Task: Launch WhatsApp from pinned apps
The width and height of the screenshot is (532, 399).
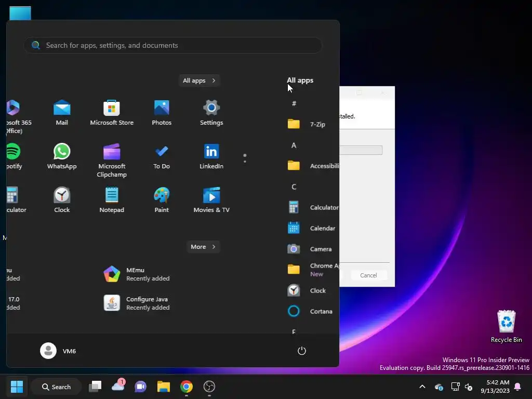Action: [62, 156]
